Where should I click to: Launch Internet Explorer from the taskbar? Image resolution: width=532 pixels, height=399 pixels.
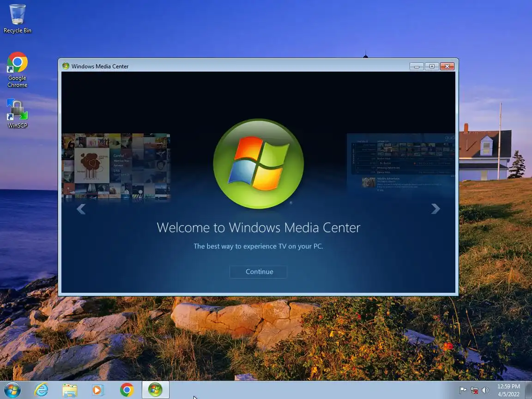pos(42,390)
